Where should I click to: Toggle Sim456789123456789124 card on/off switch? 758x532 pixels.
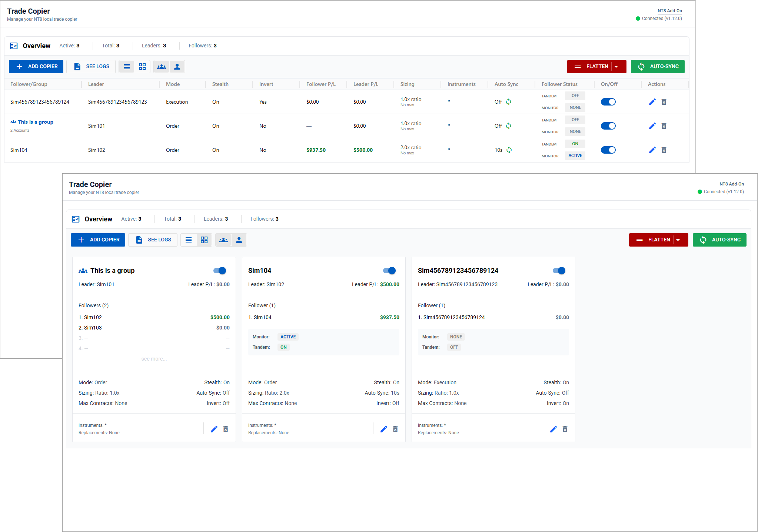559,271
